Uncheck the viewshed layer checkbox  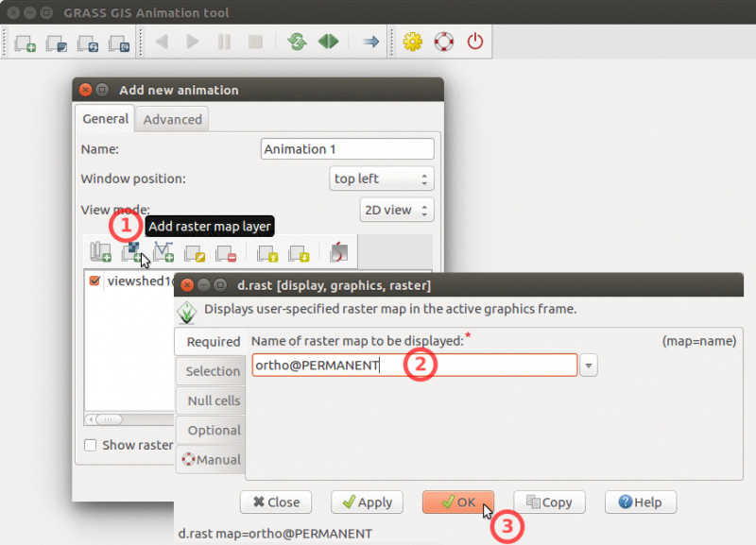point(94,281)
